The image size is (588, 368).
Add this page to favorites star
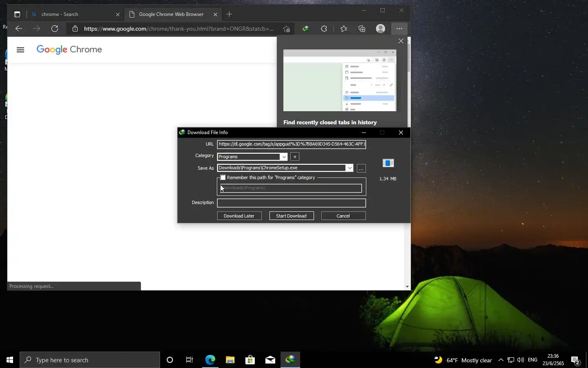click(x=286, y=29)
